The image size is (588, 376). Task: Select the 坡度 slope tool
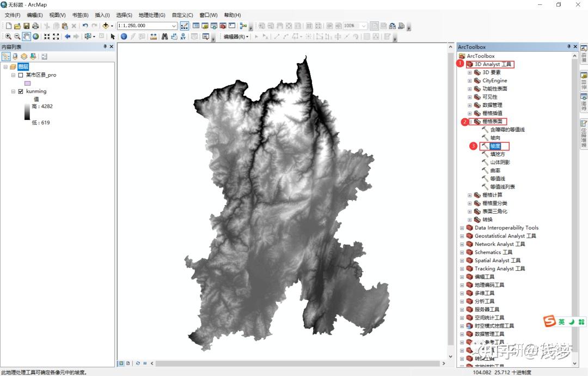495,146
